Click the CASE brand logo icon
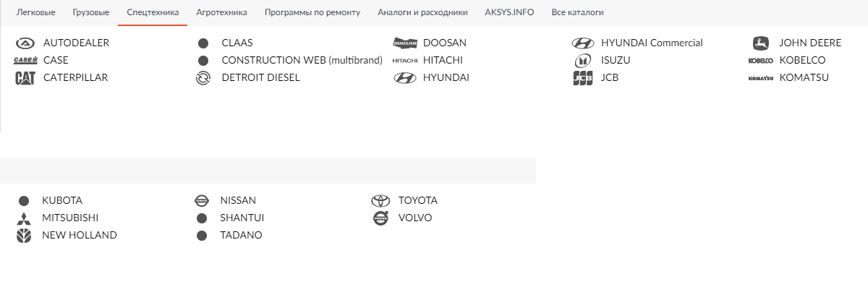The width and height of the screenshot is (868, 287). pyautogui.click(x=25, y=60)
